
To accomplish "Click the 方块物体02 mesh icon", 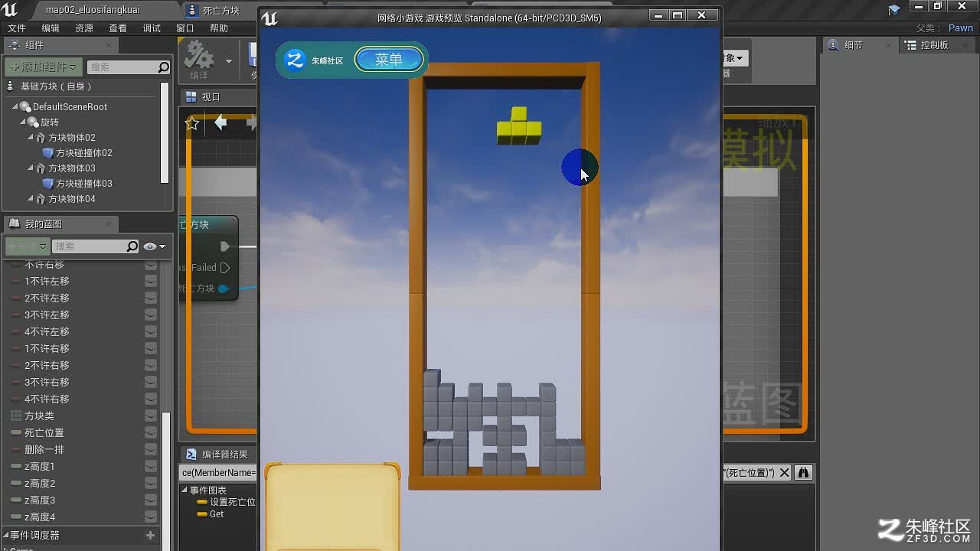I will (41, 138).
